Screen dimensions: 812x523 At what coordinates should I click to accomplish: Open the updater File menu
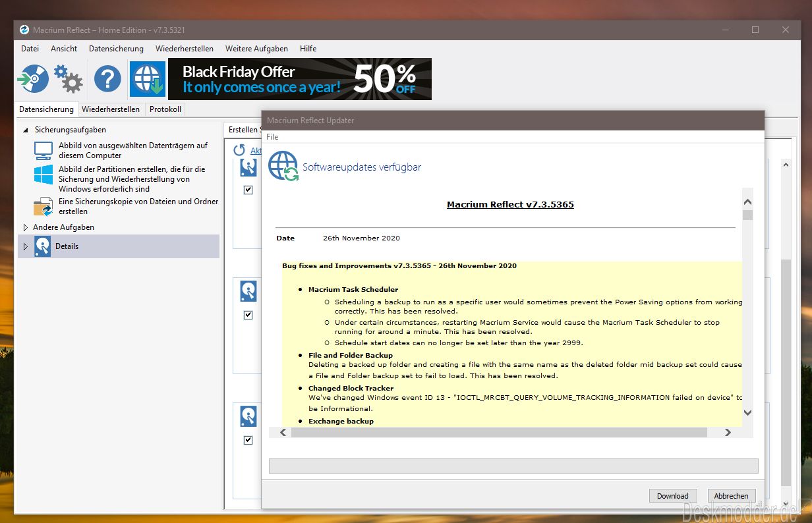tap(272, 137)
